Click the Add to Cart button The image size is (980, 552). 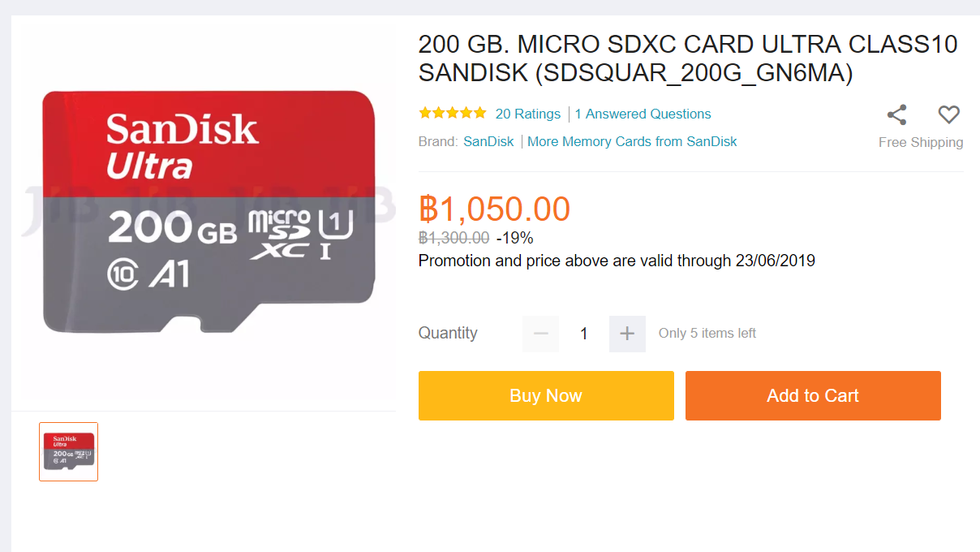coord(813,395)
